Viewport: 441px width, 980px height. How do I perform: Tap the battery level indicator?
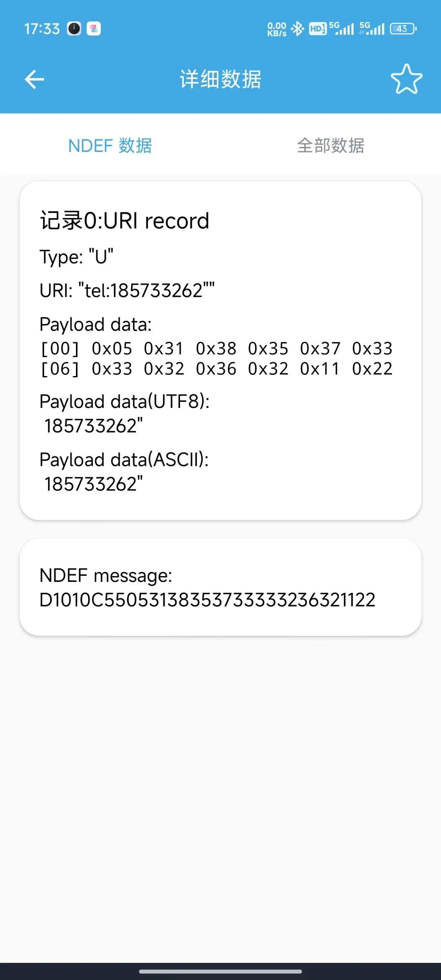[x=403, y=29]
